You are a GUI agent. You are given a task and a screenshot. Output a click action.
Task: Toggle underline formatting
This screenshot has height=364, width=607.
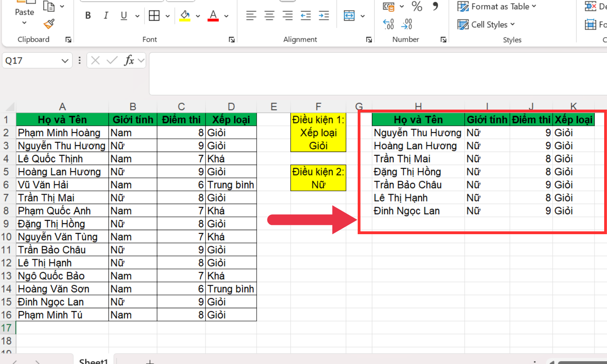coord(124,16)
